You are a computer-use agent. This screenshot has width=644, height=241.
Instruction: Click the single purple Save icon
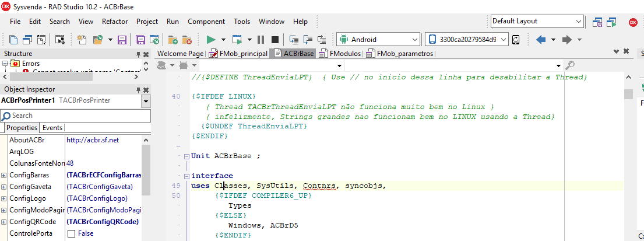point(122,40)
